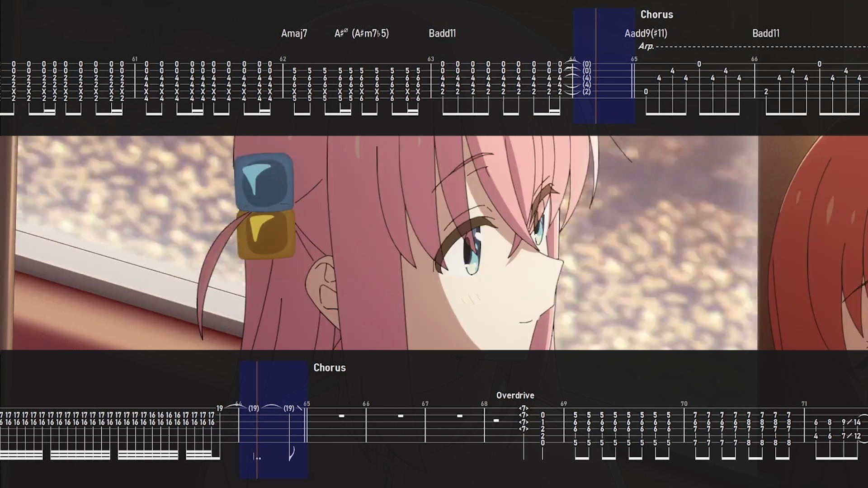868x488 pixels.
Task: Click the top tab blue playhead highlight
Action: (x=604, y=66)
